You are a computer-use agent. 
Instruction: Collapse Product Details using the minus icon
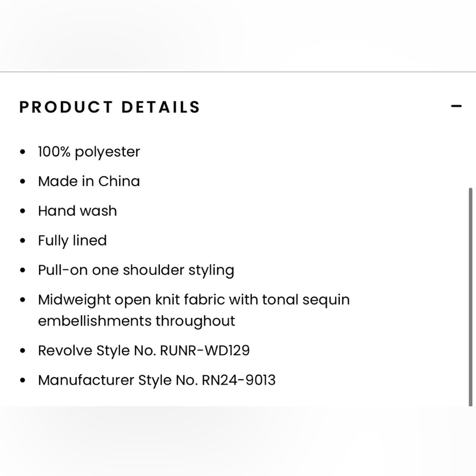tap(456, 106)
